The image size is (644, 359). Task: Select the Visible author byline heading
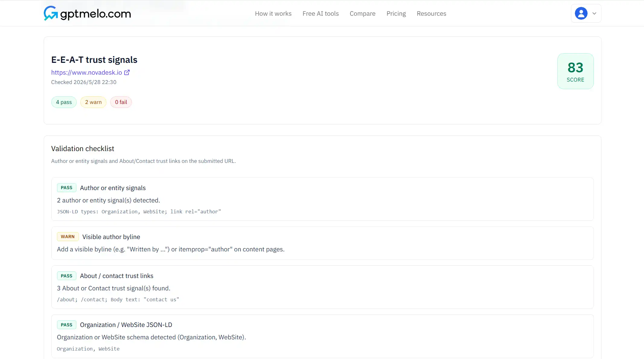(x=111, y=237)
